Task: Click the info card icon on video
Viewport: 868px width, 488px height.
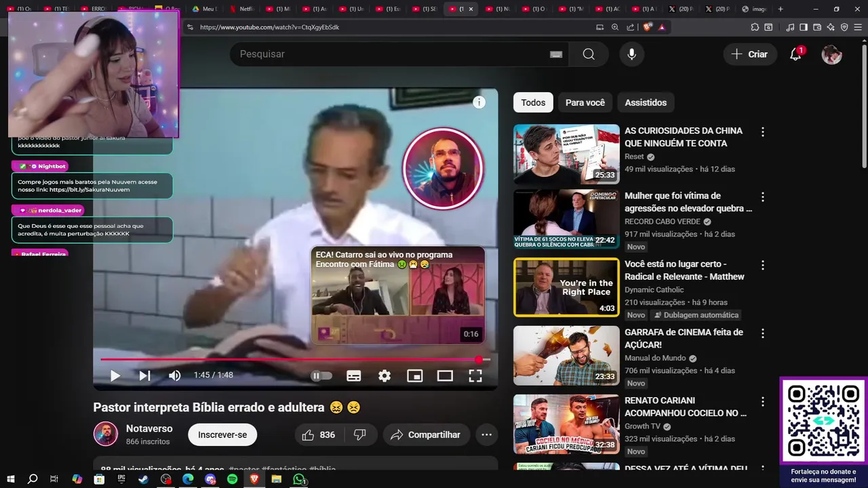Action: (479, 102)
